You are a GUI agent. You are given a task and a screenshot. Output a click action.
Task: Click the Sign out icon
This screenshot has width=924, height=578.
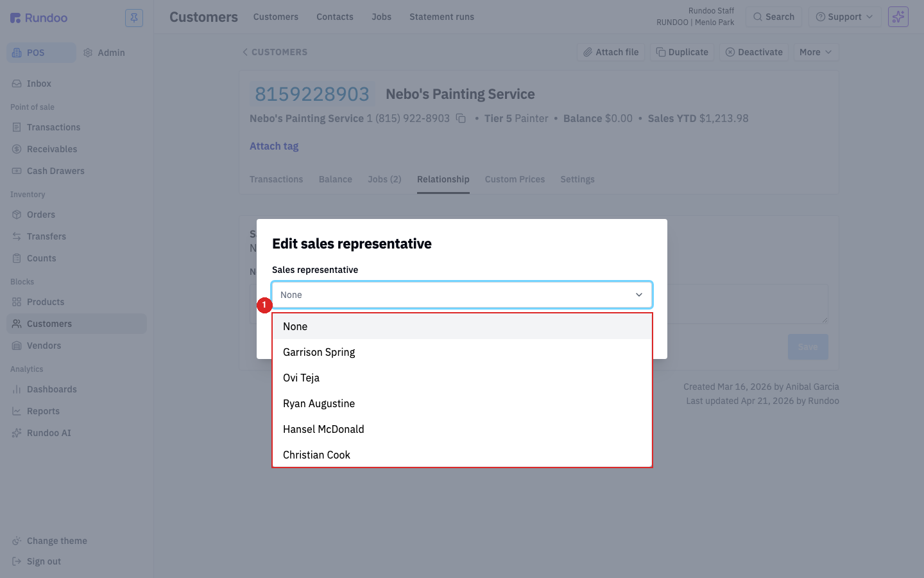(17, 561)
